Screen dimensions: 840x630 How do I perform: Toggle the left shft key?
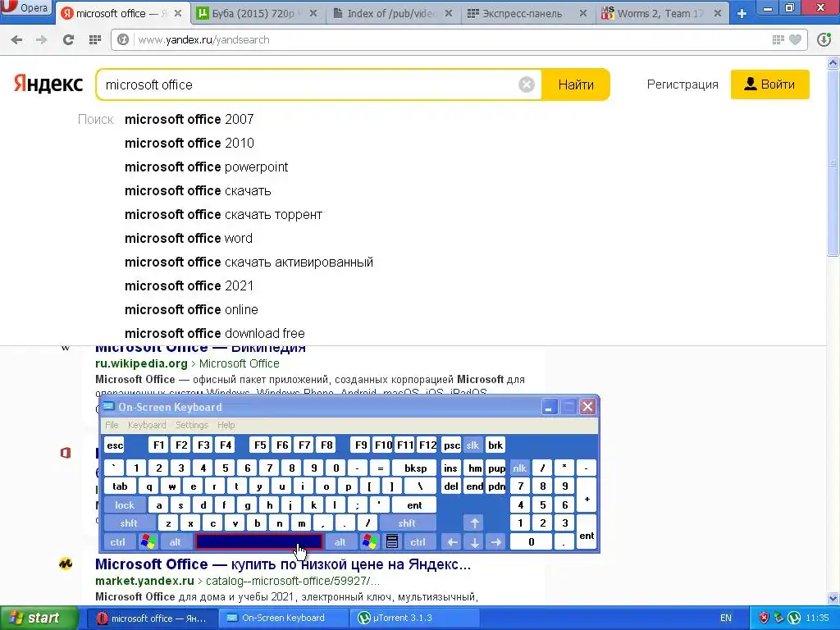[x=129, y=523]
